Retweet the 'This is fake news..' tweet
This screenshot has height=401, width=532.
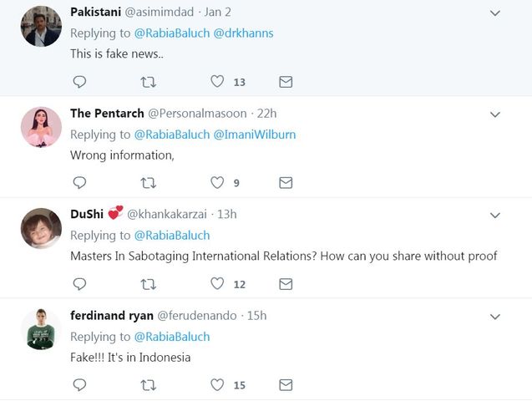149,82
